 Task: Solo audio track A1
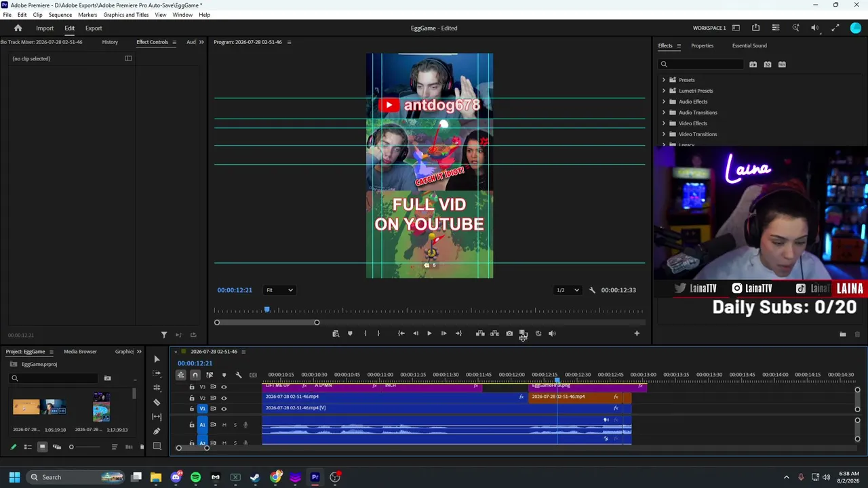point(235,425)
